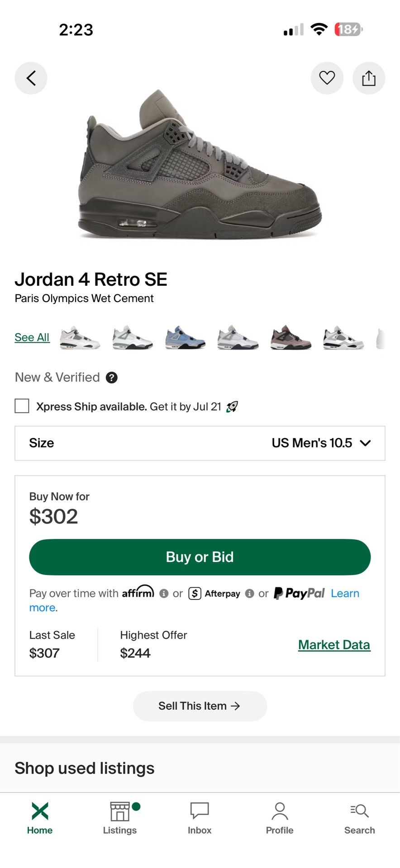Tap the Afterpay info icon
The image size is (400, 868).
[249, 594]
